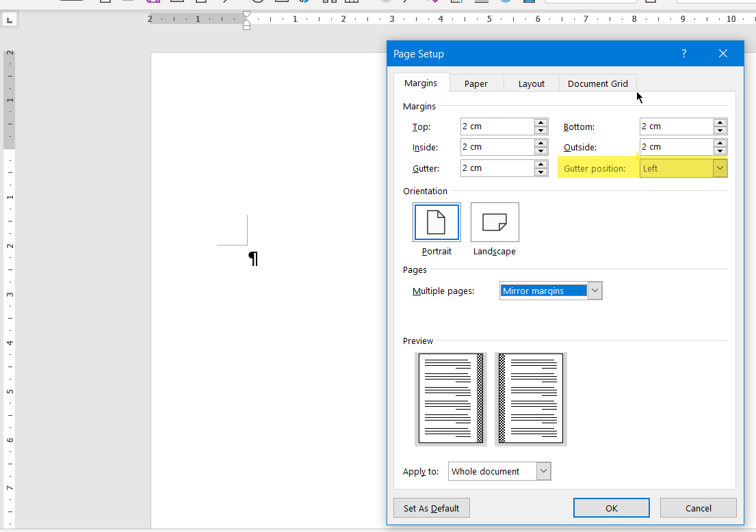Click the Bottom margin input field

677,127
